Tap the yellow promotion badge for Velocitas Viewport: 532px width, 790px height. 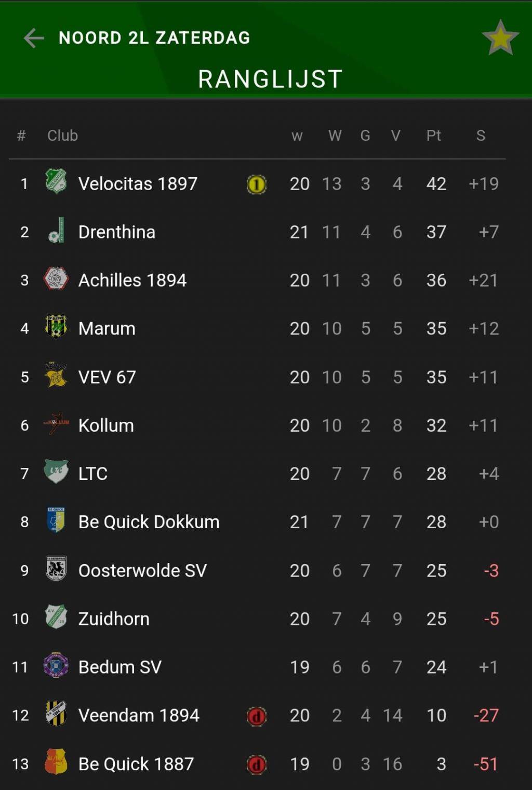[x=256, y=184]
